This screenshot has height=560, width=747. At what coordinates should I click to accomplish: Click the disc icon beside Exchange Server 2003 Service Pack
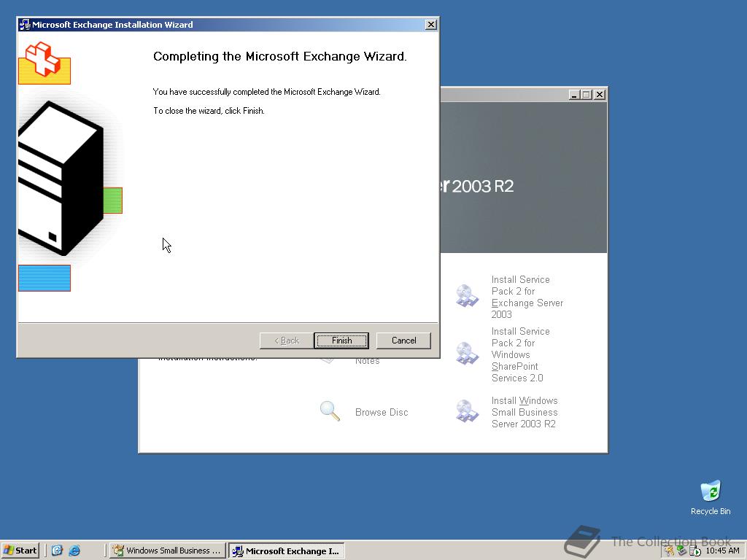[x=466, y=296]
